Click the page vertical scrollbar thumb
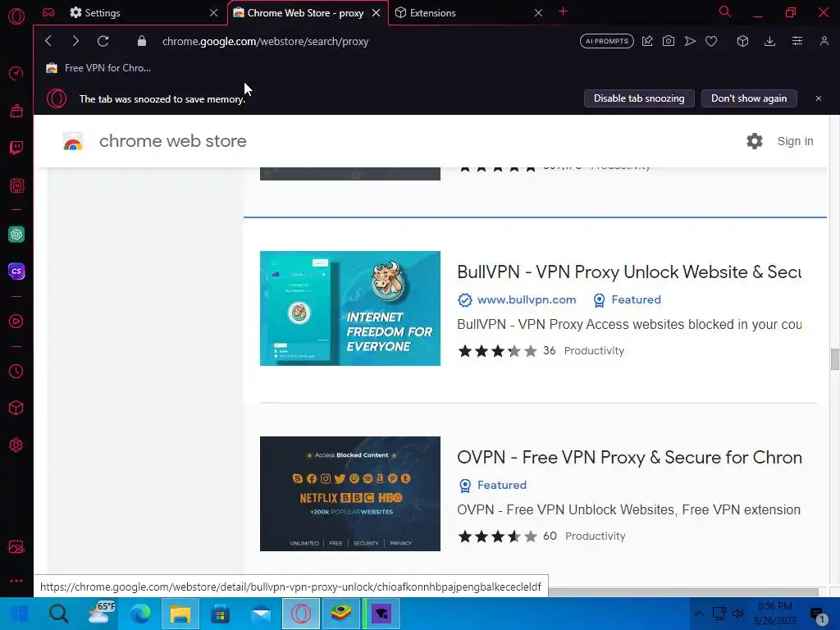The width and height of the screenshot is (840, 630). click(x=834, y=359)
